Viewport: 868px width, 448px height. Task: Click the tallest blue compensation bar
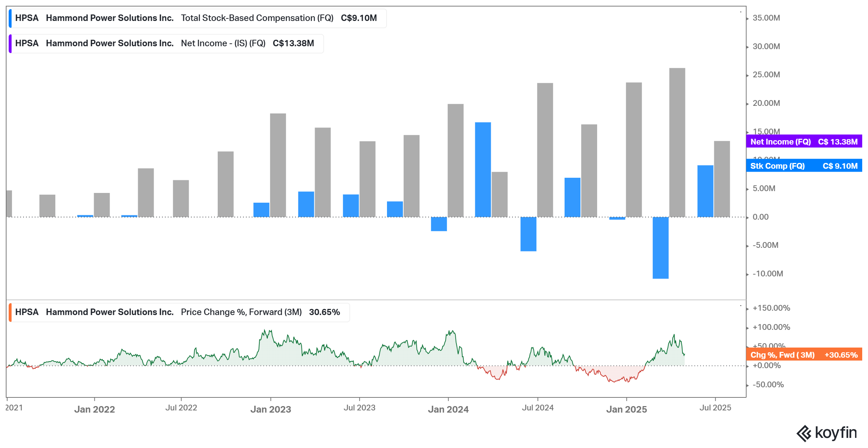[483, 169]
